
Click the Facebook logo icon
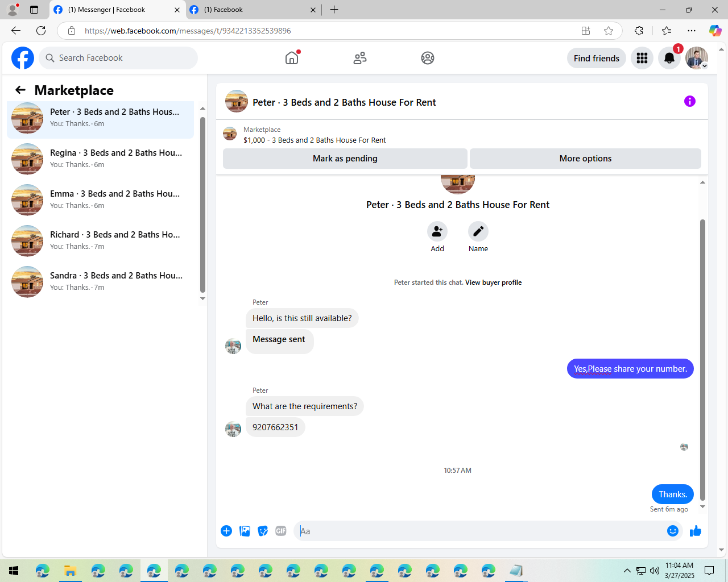tap(23, 58)
